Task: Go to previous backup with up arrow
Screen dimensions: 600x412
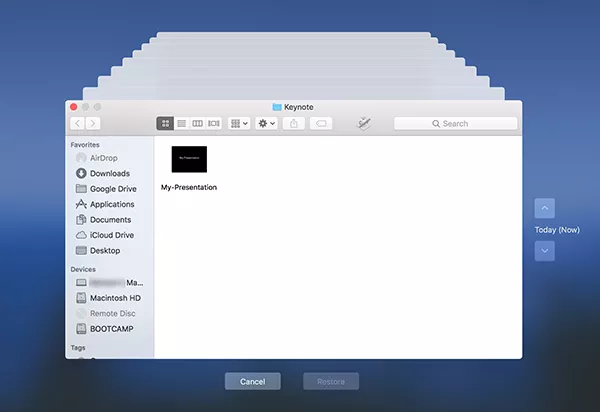Action: pos(544,209)
